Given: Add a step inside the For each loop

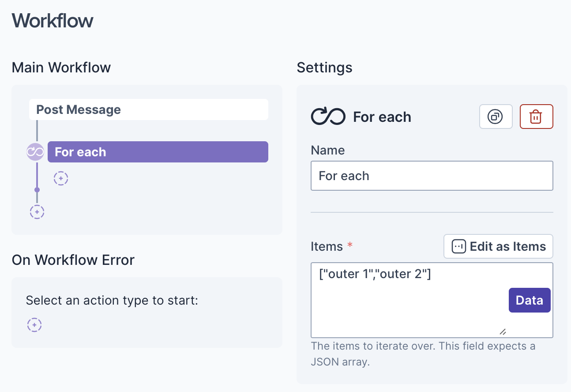Looking at the screenshot, I should point(61,178).
